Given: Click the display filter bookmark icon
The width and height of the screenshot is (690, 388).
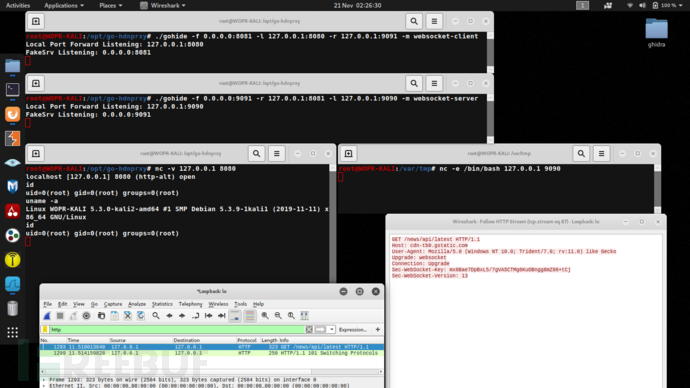Looking at the screenshot, I should pos(45,329).
